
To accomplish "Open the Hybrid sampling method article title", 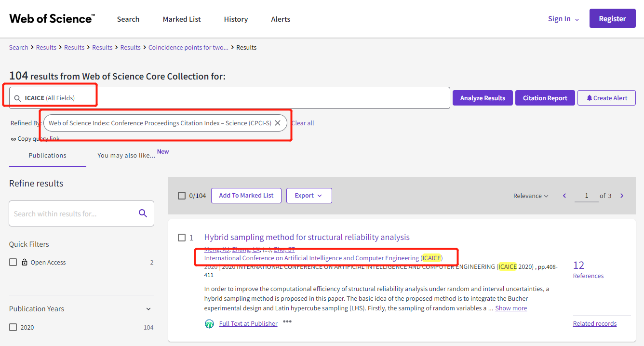I will click(307, 237).
